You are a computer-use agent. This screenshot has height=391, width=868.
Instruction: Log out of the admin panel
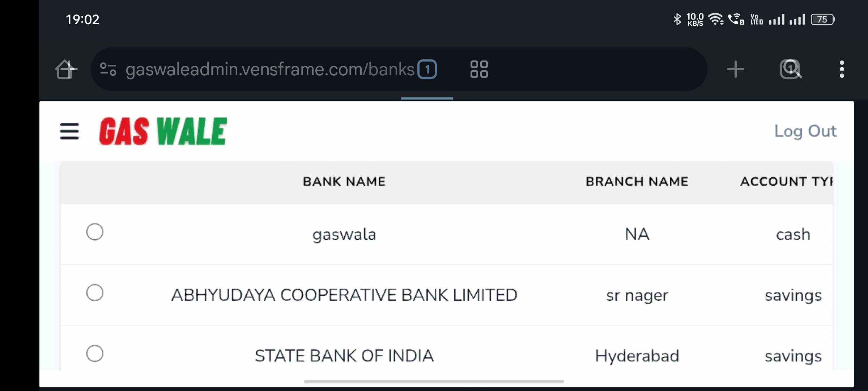805,131
